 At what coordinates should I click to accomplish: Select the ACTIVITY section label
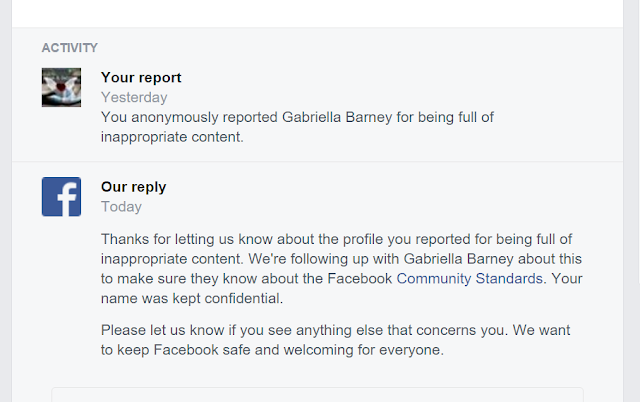pyautogui.click(x=70, y=48)
